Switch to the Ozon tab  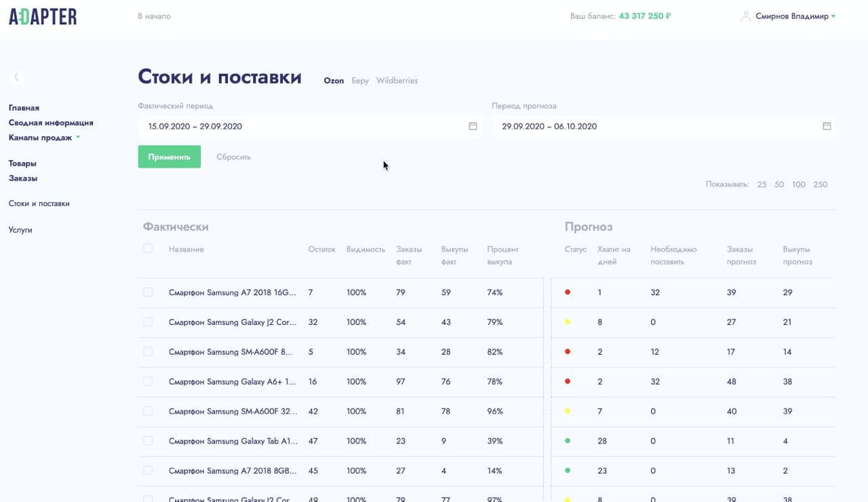coord(334,81)
